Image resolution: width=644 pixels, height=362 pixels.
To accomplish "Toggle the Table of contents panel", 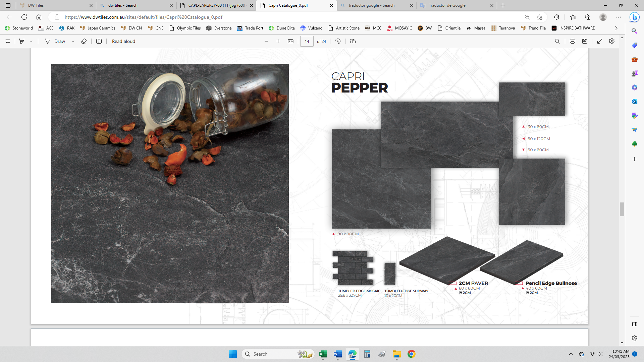I will pyautogui.click(x=7, y=41).
